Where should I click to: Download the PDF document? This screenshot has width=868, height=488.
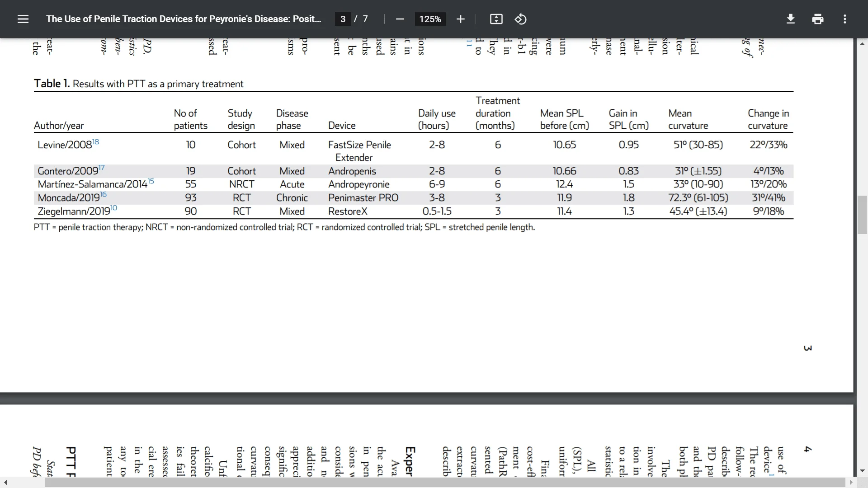tap(791, 19)
